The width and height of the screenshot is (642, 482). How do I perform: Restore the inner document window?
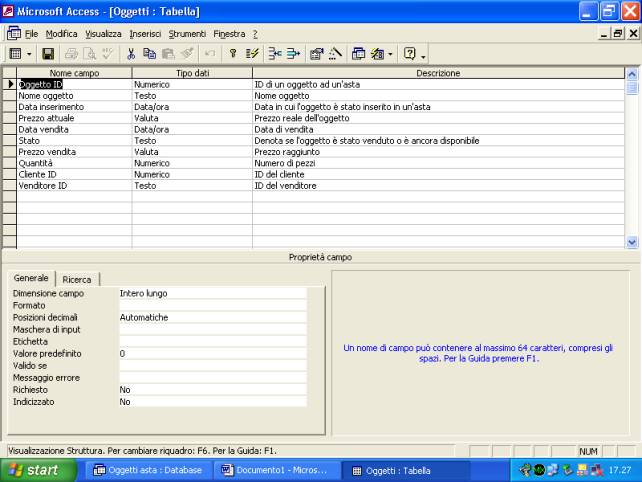pos(618,33)
